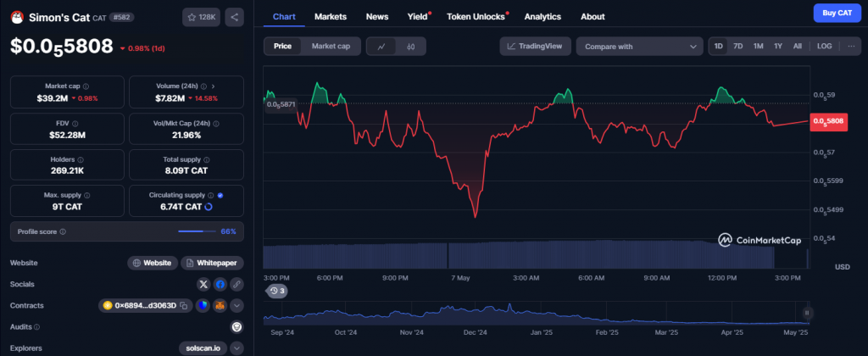Screen dimensions: 868x356
Task: Click the circulating supply progress ring
Action: click(209, 207)
